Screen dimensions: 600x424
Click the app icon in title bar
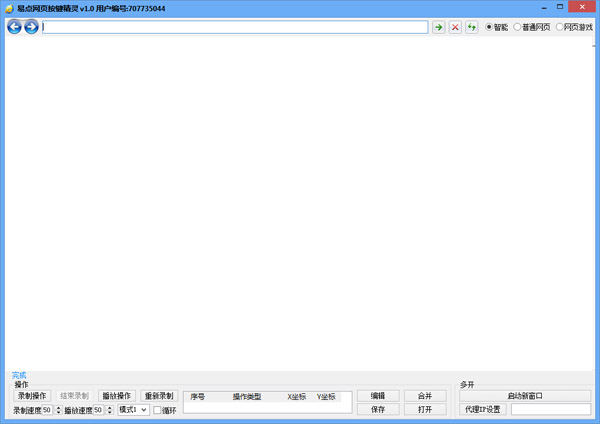[x=10, y=8]
